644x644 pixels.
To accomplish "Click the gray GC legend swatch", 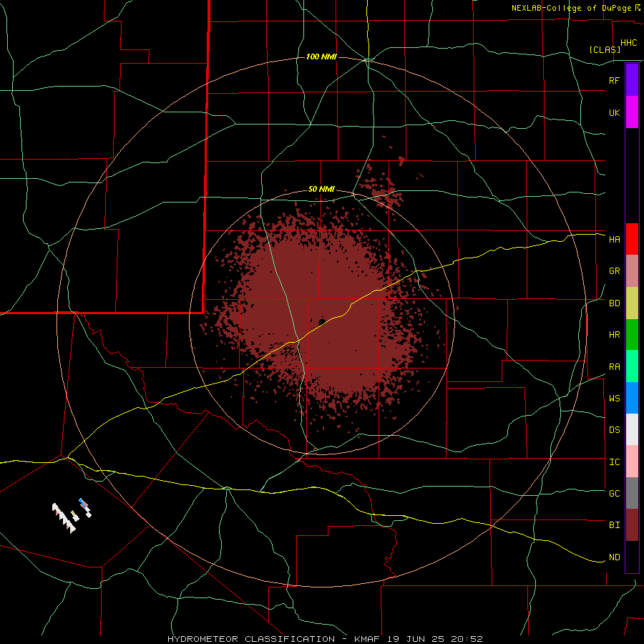I will point(632,493).
